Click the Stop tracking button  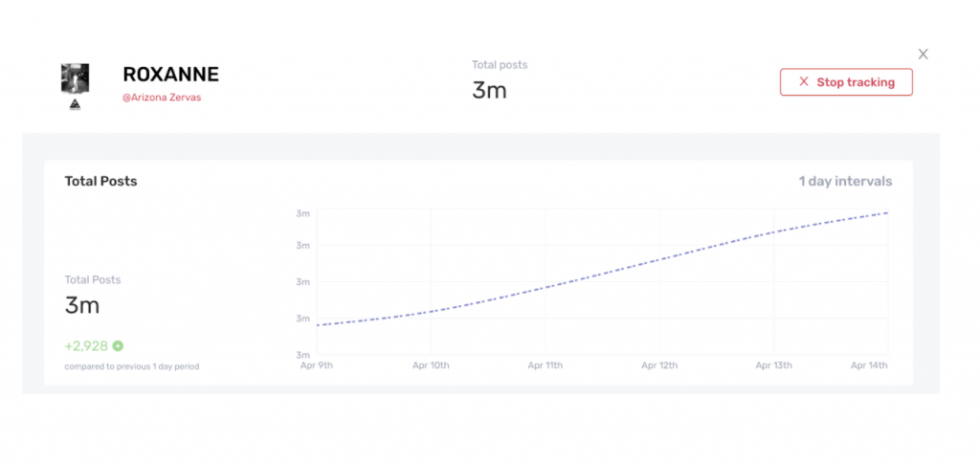[x=846, y=82]
